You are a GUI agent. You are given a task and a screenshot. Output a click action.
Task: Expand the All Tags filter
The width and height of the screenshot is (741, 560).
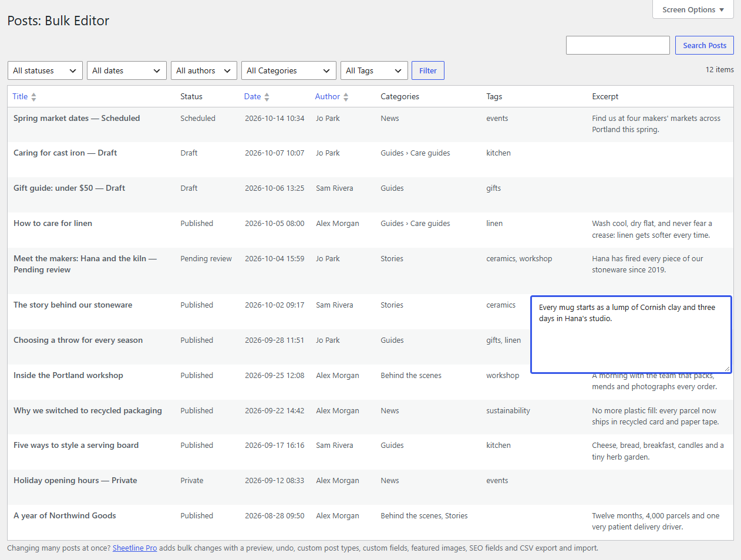click(374, 70)
